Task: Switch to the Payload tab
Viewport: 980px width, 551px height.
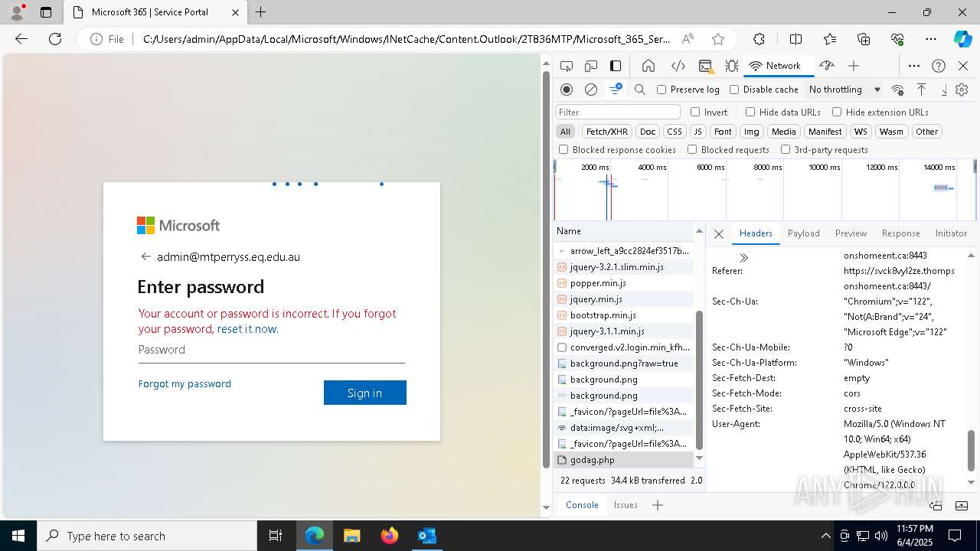Action: (x=804, y=233)
